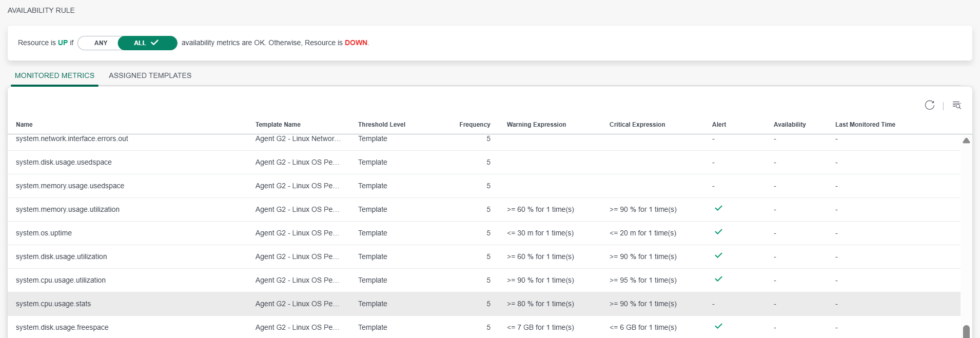Click the scrollbar up arrow
This screenshot has width=980, height=338.
coord(966,141)
